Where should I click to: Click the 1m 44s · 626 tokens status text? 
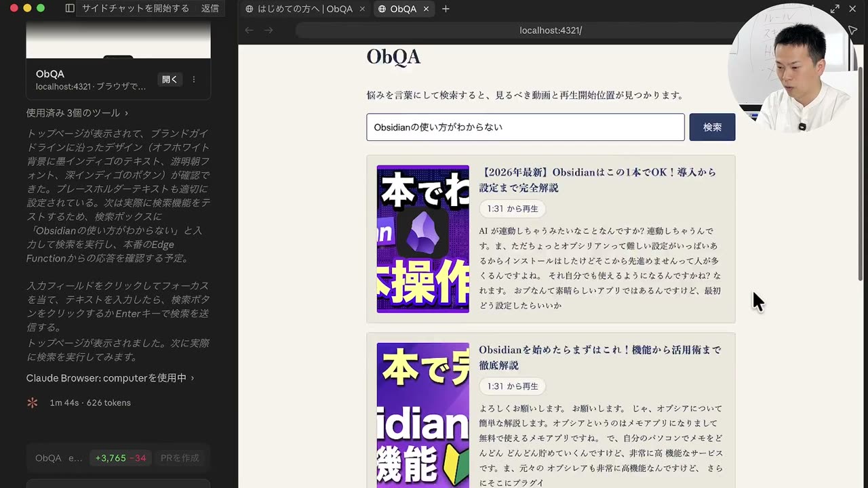(x=90, y=403)
